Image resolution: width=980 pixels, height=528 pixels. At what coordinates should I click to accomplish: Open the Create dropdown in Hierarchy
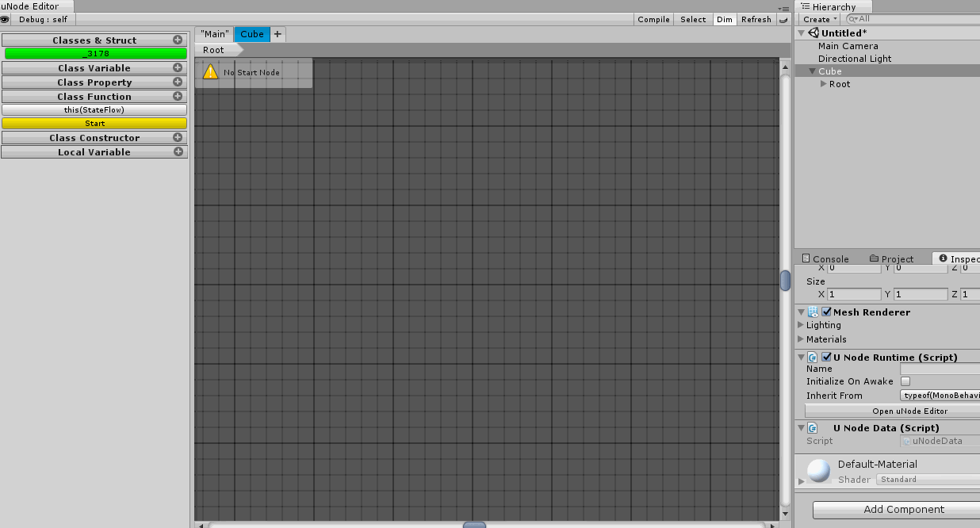click(818, 18)
